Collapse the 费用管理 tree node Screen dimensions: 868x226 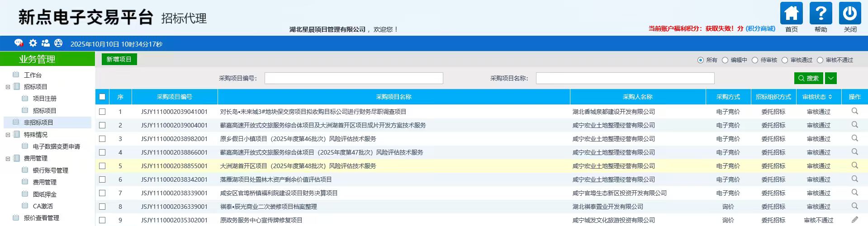point(8,159)
